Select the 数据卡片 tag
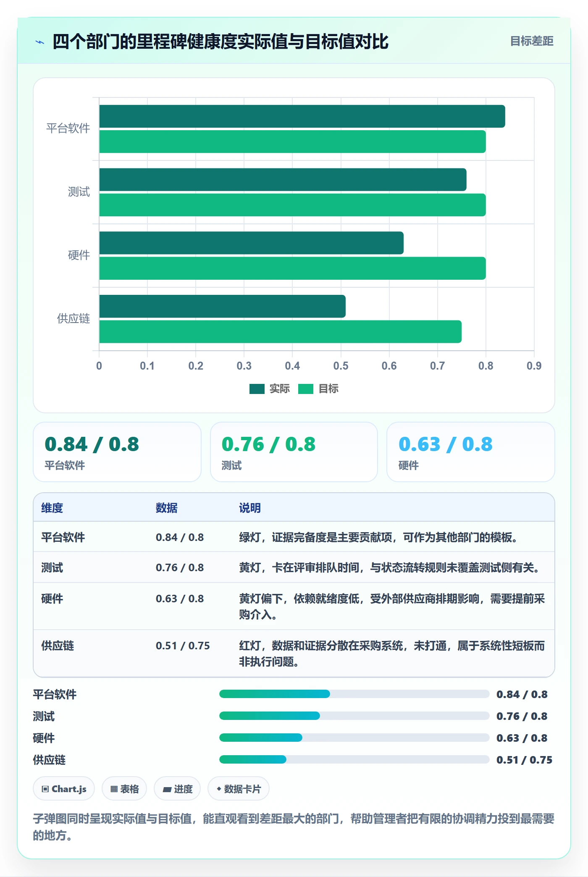The height and width of the screenshot is (877, 588). point(239,789)
